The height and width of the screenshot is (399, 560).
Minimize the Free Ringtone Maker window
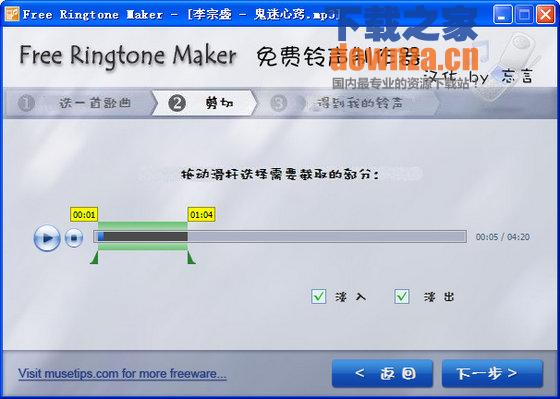pos(502,14)
